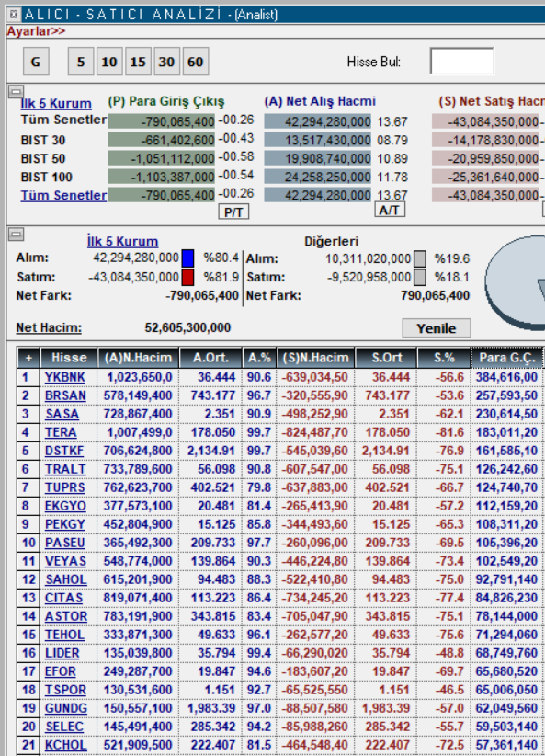This screenshot has height=756, width=545.
Task: Sort by (S)N.Hacim column header
Action: (315, 358)
